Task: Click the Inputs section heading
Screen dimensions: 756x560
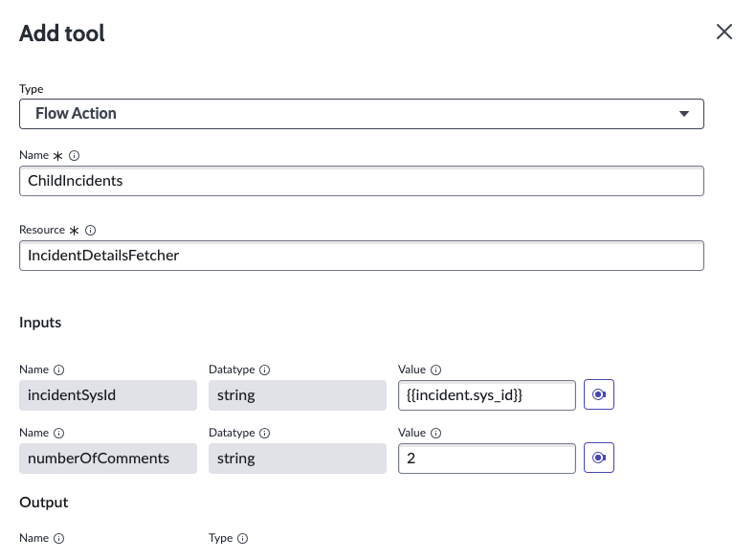Action: tap(40, 323)
